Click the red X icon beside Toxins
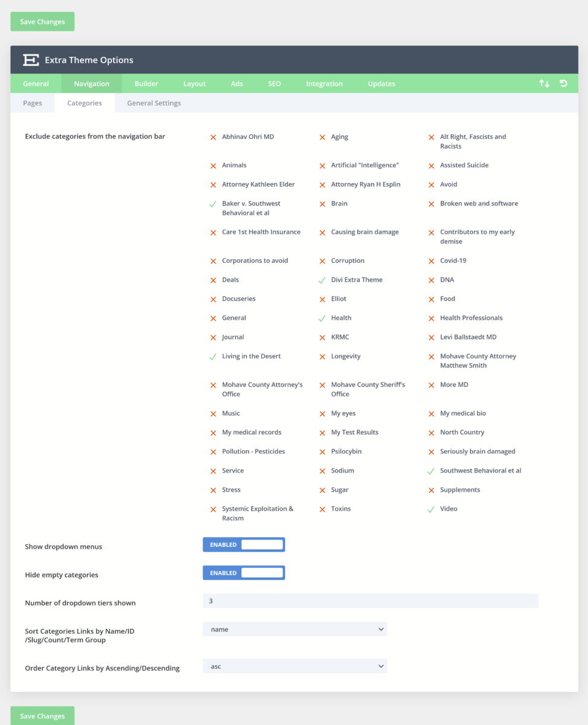 coord(321,509)
